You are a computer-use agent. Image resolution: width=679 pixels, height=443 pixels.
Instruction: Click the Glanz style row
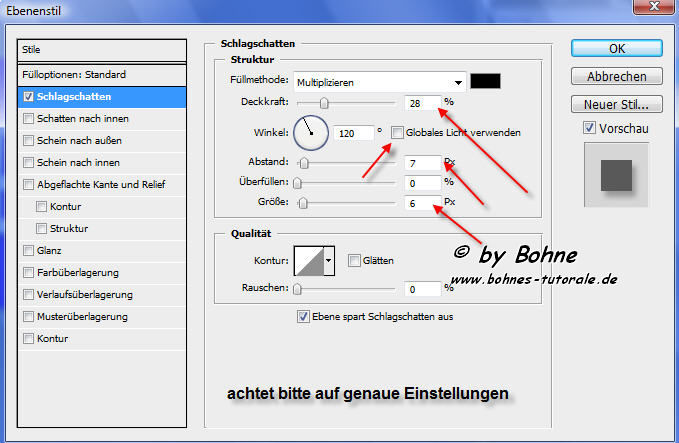(102, 250)
